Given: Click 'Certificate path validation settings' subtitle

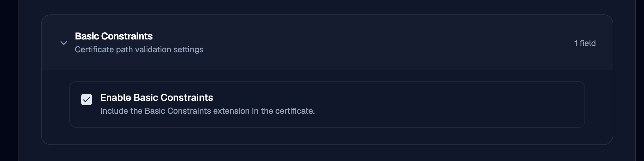Looking at the screenshot, I should pyautogui.click(x=139, y=49).
